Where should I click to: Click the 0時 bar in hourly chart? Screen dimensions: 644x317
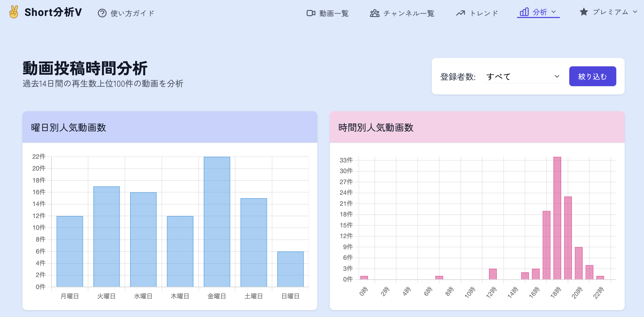tap(364, 278)
